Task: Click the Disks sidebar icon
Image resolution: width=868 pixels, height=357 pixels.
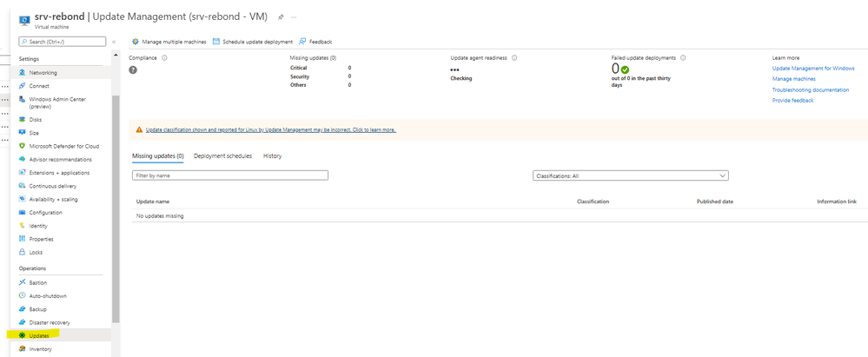Action: click(22, 119)
